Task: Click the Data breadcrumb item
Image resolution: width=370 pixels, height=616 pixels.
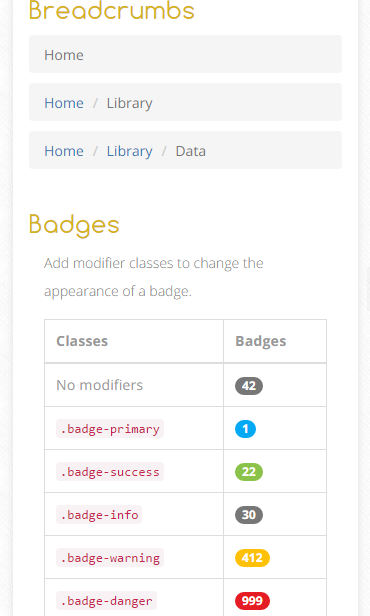Action: click(190, 151)
